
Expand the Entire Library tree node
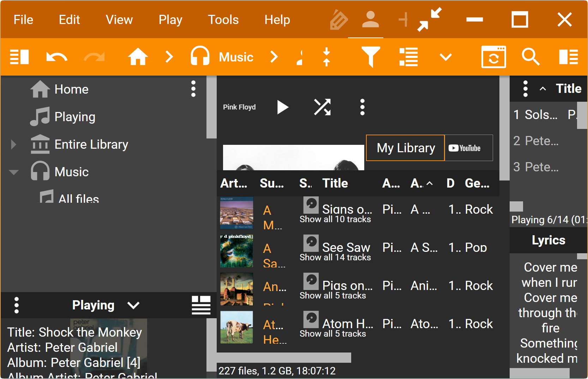point(13,144)
